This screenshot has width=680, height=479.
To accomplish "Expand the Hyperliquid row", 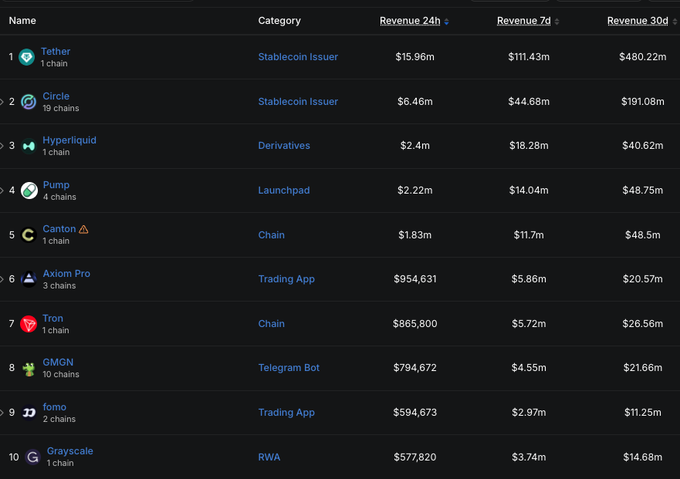I will coord(2,146).
